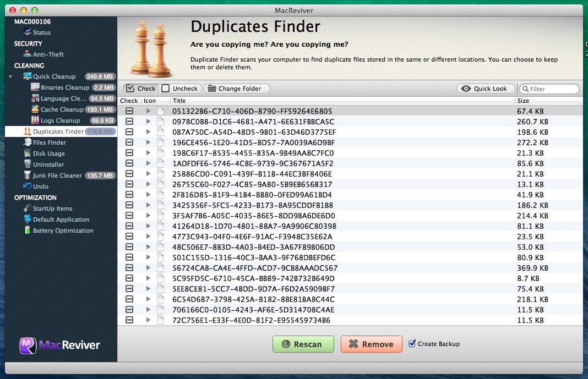Collapse the Quick Cleanup disclosure triangle

click(x=10, y=76)
